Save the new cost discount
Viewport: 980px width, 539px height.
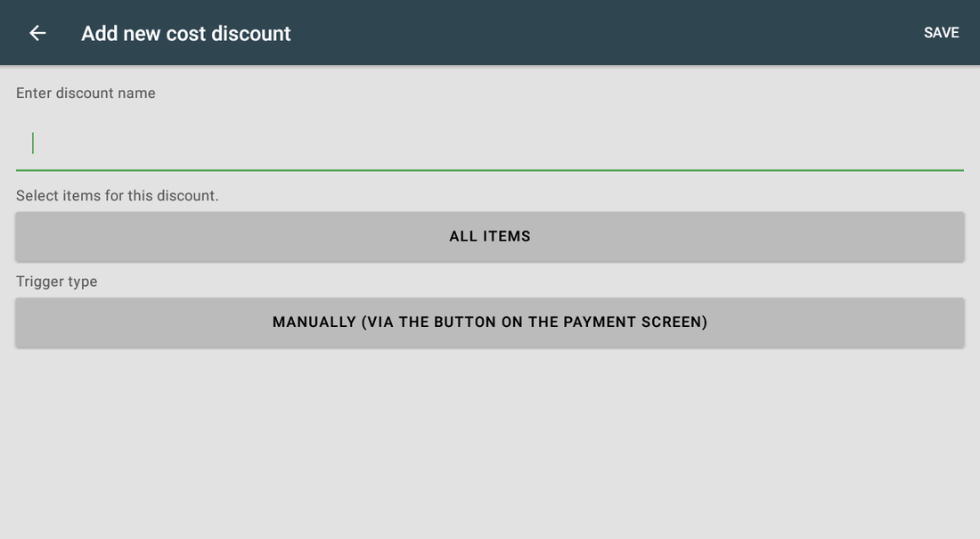942,32
